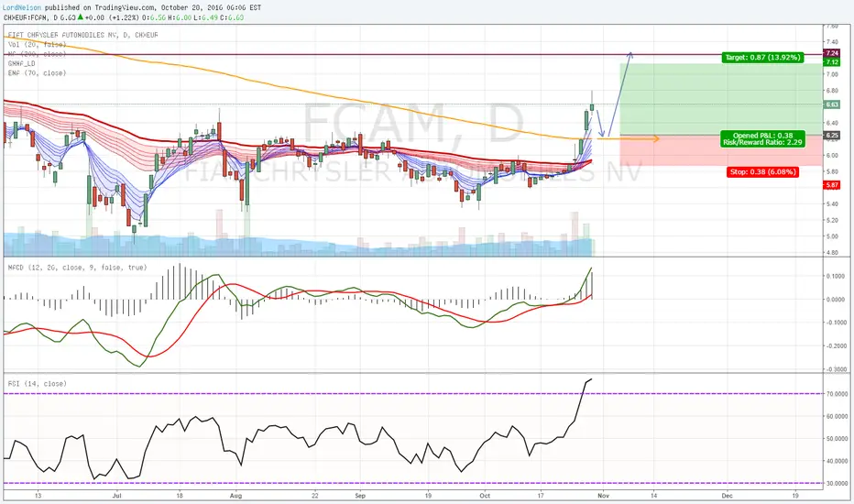Click the dark 6.25 entry price tag
This screenshot has height=504, width=854.
831,135
